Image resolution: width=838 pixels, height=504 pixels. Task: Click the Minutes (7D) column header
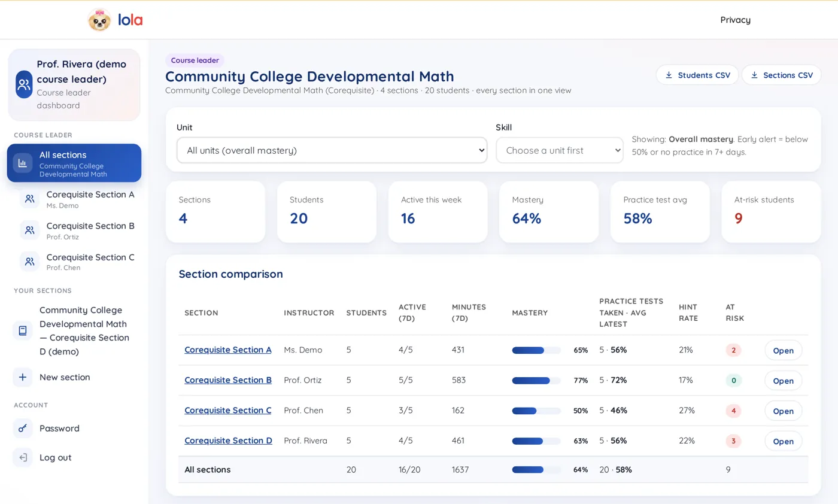pyautogui.click(x=469, y=312)
